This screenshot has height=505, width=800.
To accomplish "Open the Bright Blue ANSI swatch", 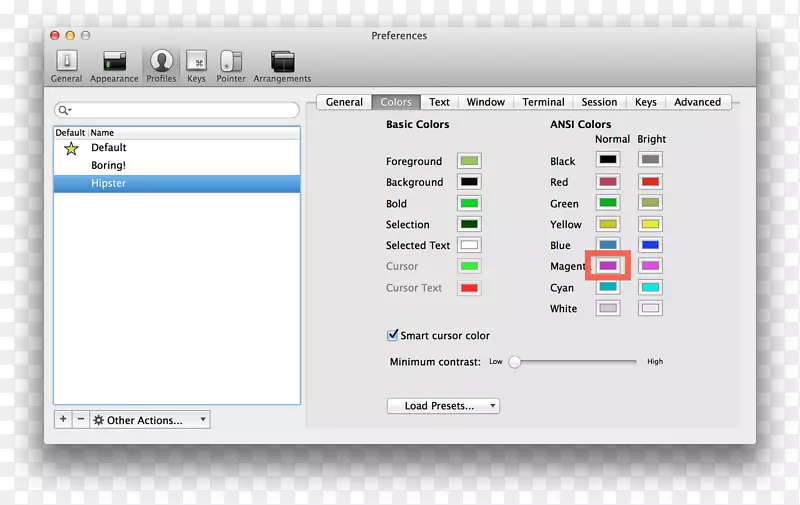I will coord(651,245).
